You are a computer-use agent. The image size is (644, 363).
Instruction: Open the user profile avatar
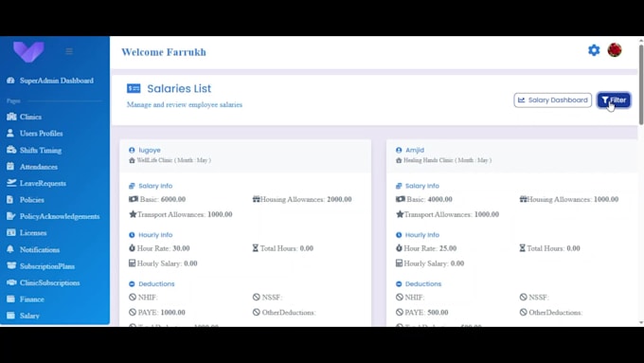click(x=615, y=50)
